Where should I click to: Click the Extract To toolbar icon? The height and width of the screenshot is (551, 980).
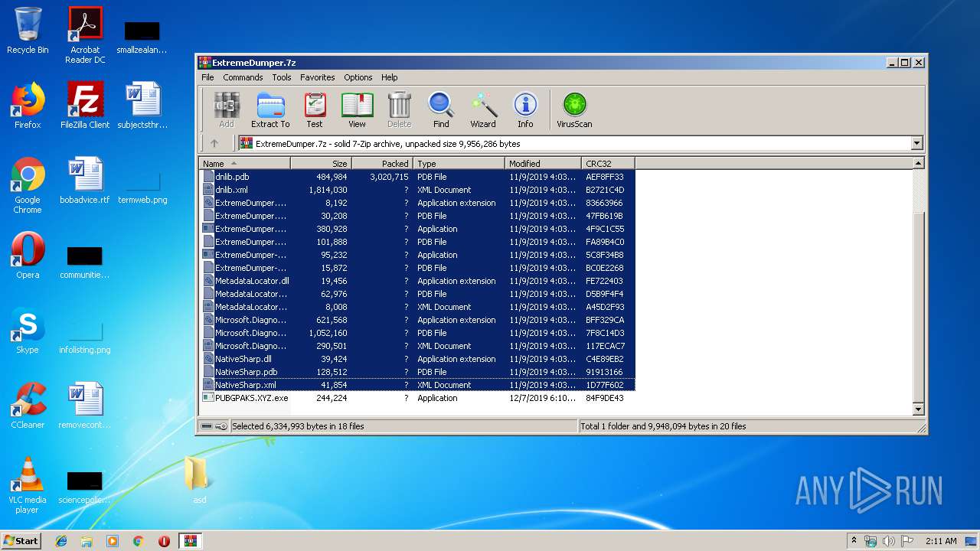click(x=270, y=111)
